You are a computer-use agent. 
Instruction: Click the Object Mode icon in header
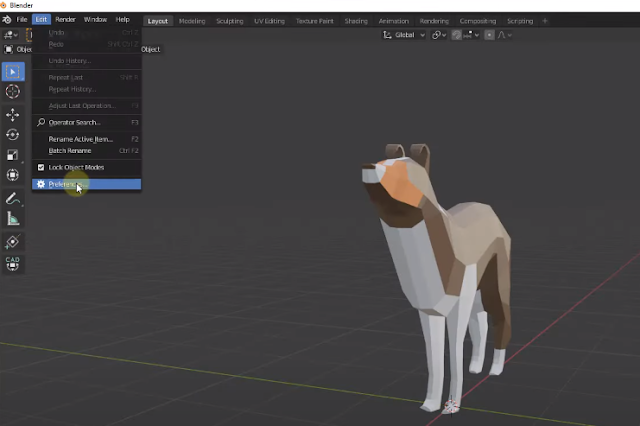coord(9,49)
